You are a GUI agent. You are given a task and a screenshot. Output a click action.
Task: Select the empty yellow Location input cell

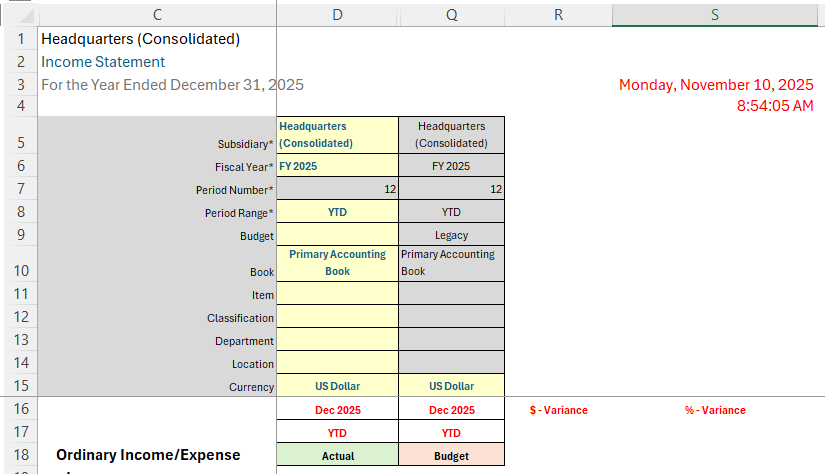337,363
